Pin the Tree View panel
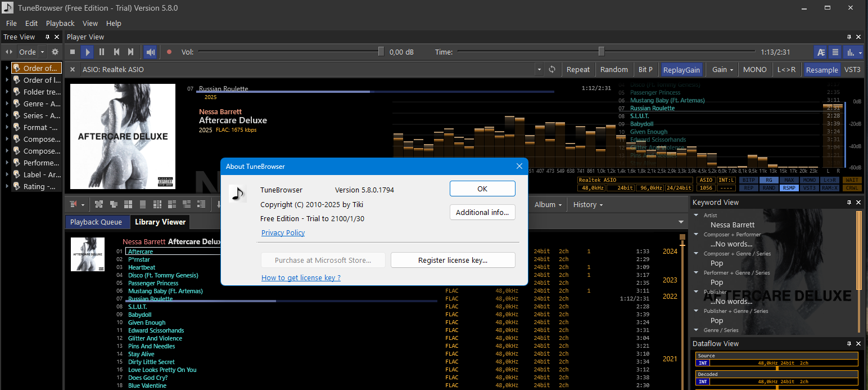This screenshot has width=868, height=390. pos(47,37)
